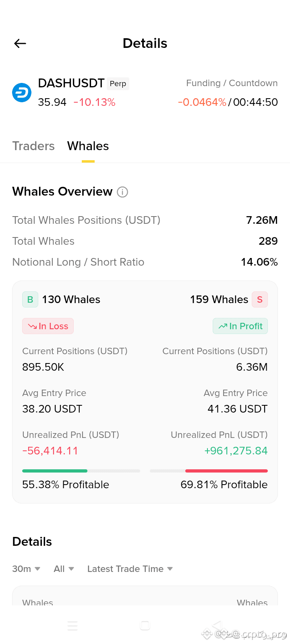Tap the green B buy badge
Viewport: 290px width, 644px height.
pos(30,299)
